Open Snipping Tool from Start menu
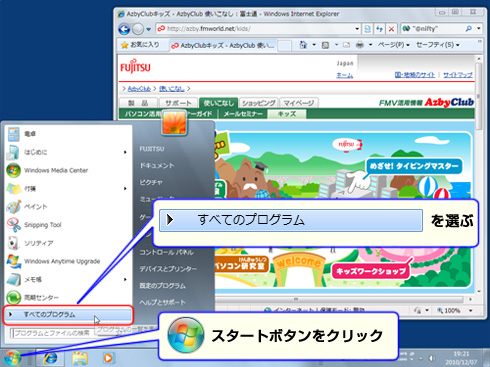 coord(67,225)
